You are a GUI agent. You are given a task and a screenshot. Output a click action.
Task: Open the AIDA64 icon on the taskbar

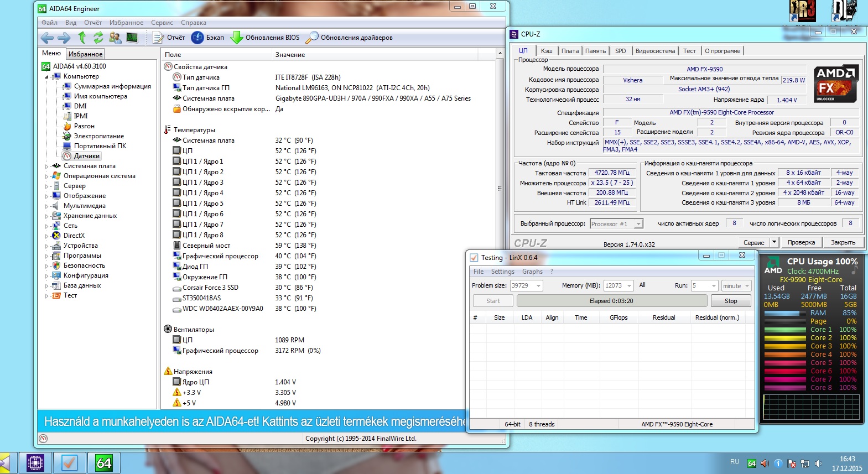click(103, 463)
